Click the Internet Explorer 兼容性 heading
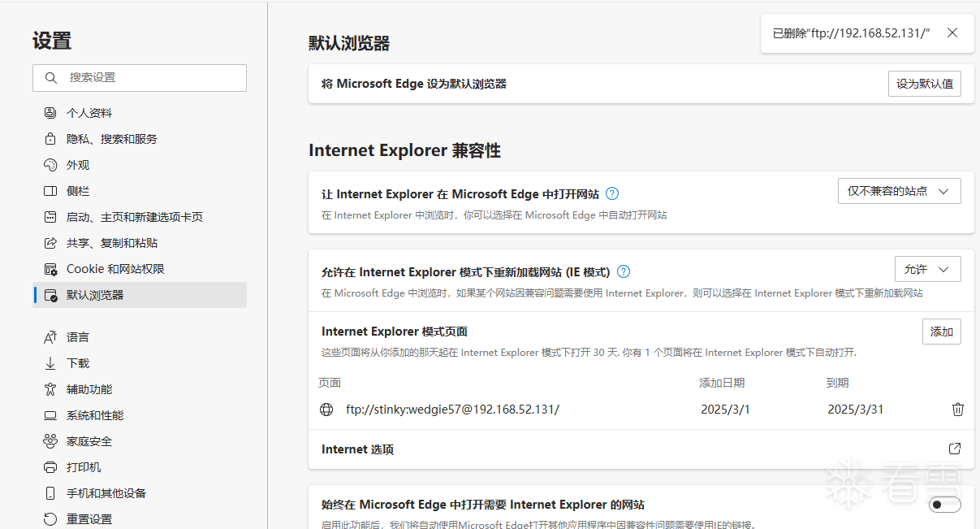The image size is (980, 529). [404, 150]
